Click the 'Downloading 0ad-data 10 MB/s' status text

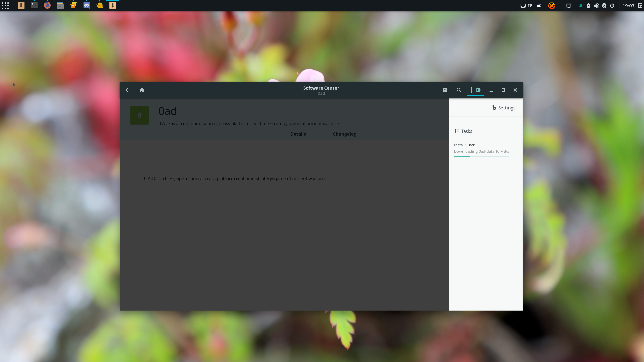click(x=481, y=151)
